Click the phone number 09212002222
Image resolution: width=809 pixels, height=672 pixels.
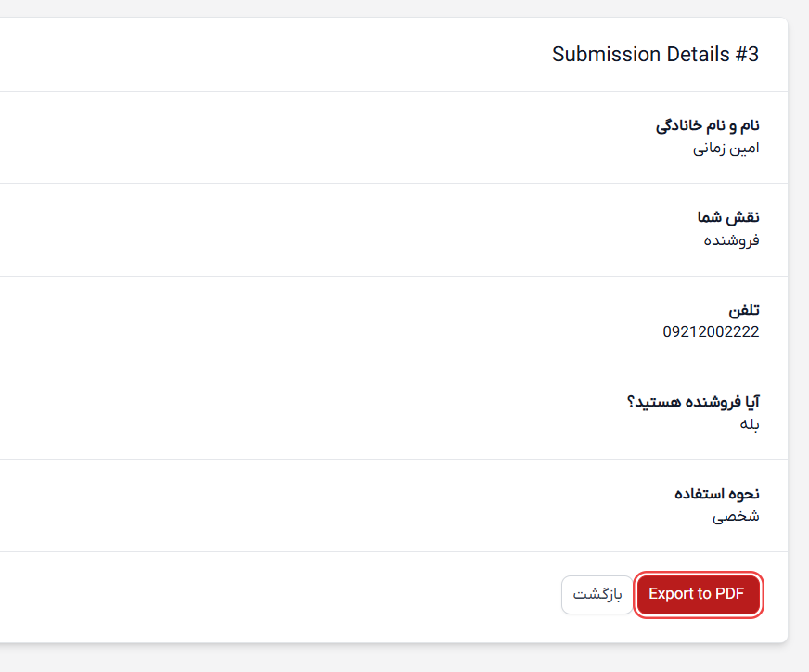[711, 331]
